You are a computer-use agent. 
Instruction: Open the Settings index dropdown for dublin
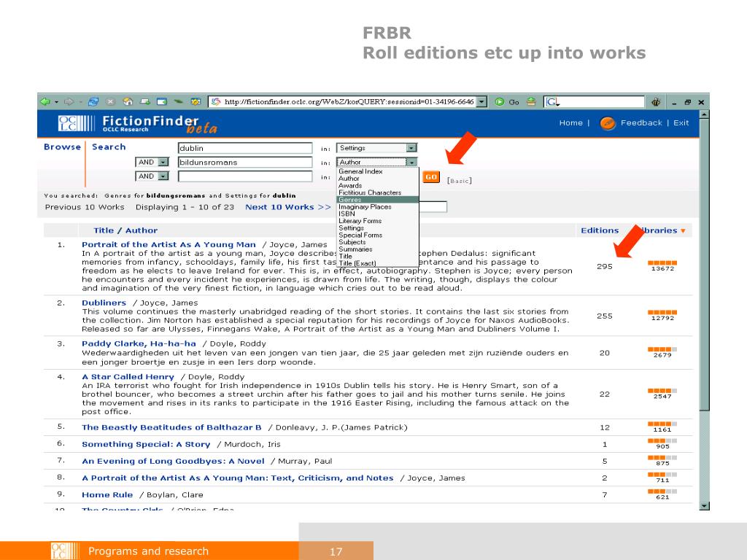pyautogui.click(x=411, y=148)
